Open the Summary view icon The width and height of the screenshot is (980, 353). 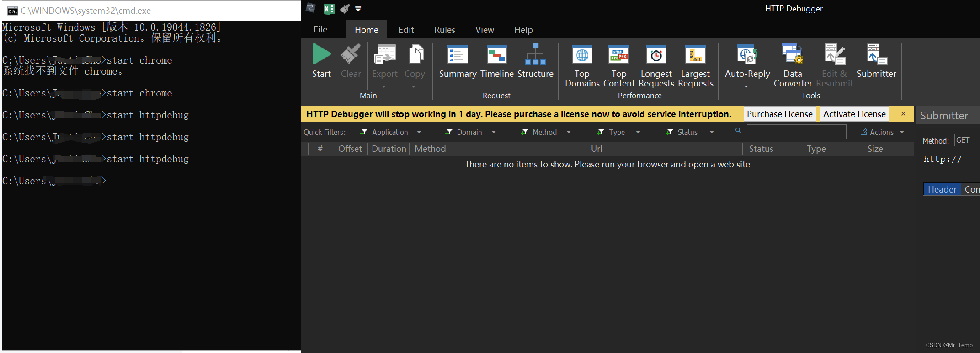click(x=458, y=55)
